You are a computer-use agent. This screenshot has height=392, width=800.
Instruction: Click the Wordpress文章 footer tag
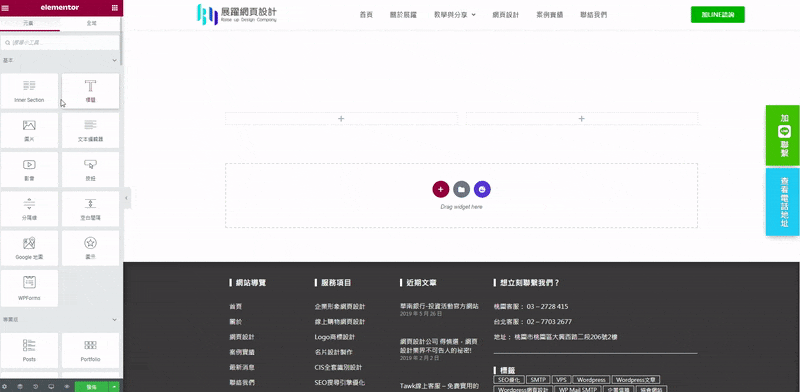(x=636, y=380)
